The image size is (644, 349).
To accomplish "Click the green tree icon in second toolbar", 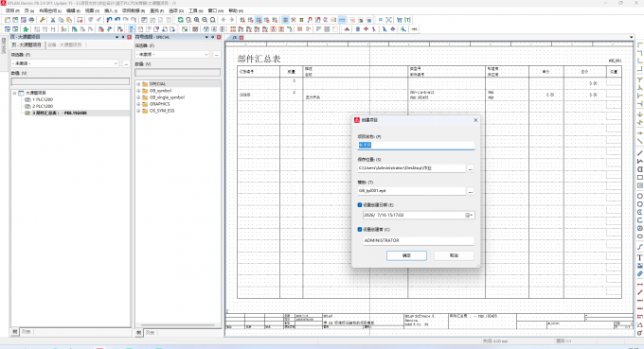I will [26, 29].
